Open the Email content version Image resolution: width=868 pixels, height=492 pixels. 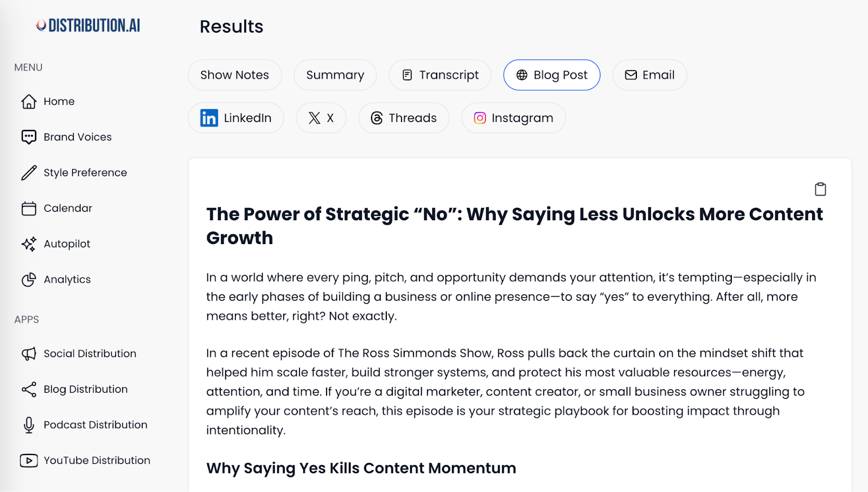coord(649,75)
